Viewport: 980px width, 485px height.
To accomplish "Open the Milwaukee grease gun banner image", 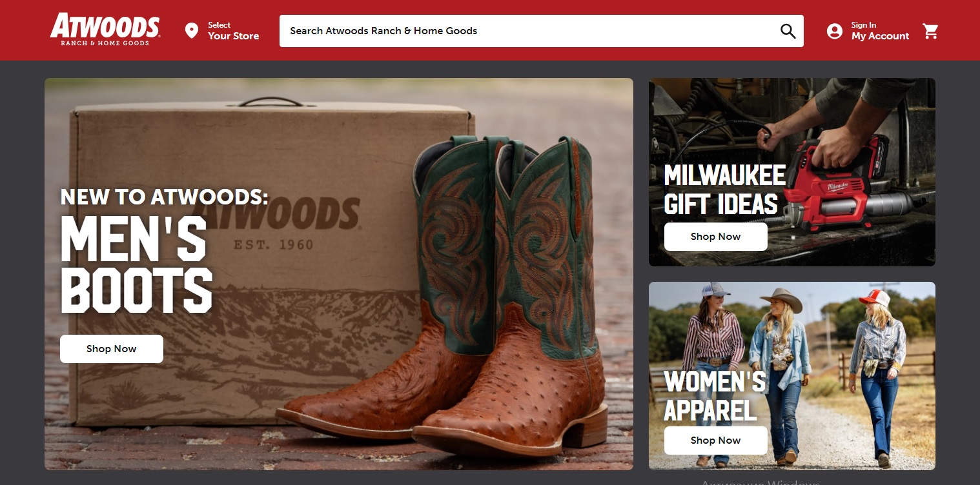I will (x=792, y=172).
